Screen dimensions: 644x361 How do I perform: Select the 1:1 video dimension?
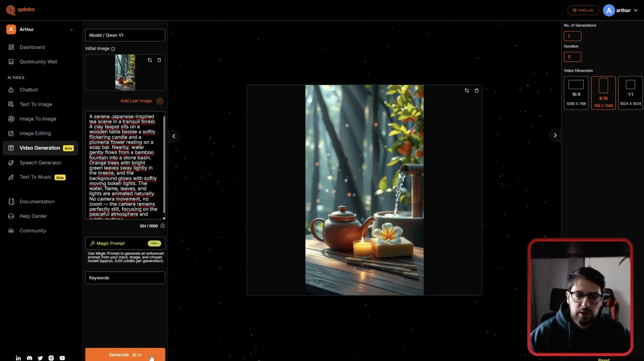click(630, 93)
